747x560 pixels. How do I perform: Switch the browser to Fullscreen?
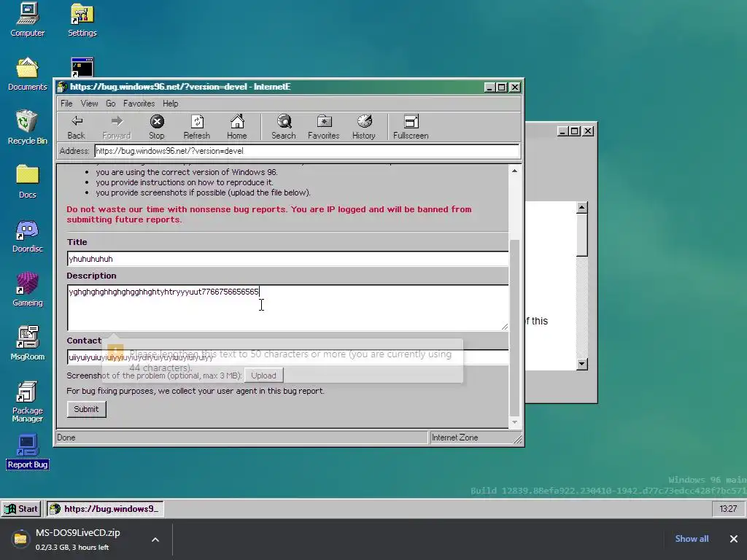click(x=411, y=127)
